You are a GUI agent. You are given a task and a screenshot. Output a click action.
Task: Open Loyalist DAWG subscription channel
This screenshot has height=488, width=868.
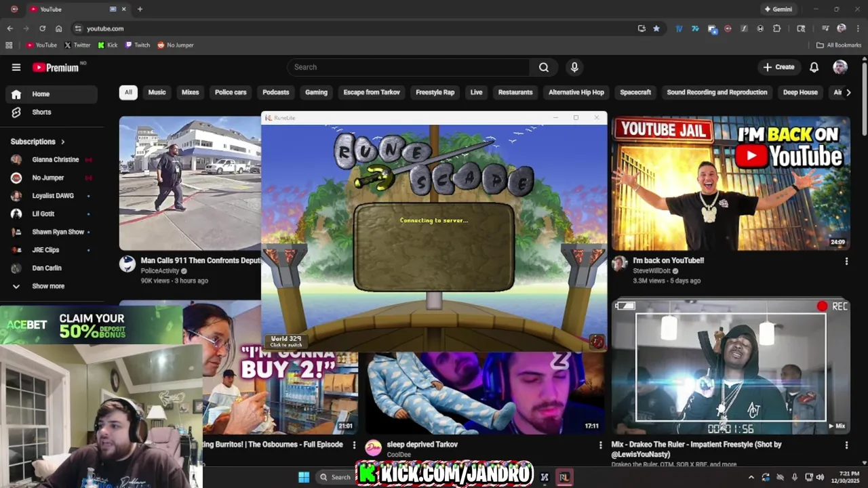pos(52,196)
